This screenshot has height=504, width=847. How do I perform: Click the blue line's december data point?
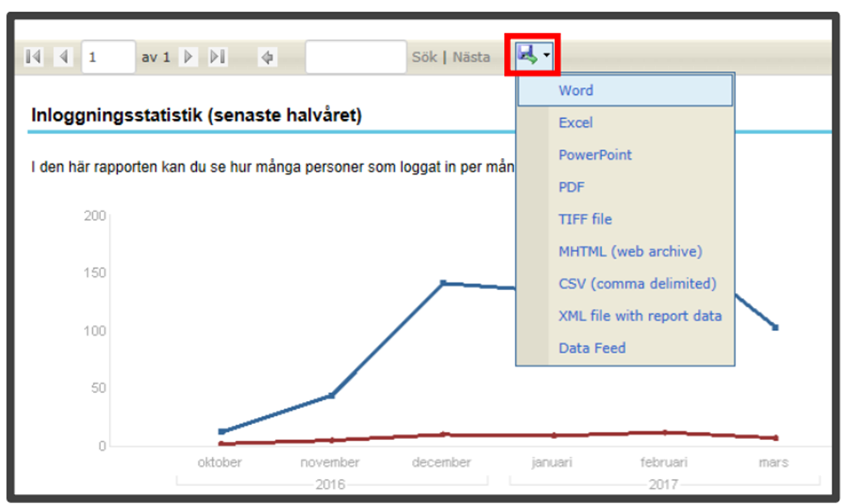click(x=443, y=283)
